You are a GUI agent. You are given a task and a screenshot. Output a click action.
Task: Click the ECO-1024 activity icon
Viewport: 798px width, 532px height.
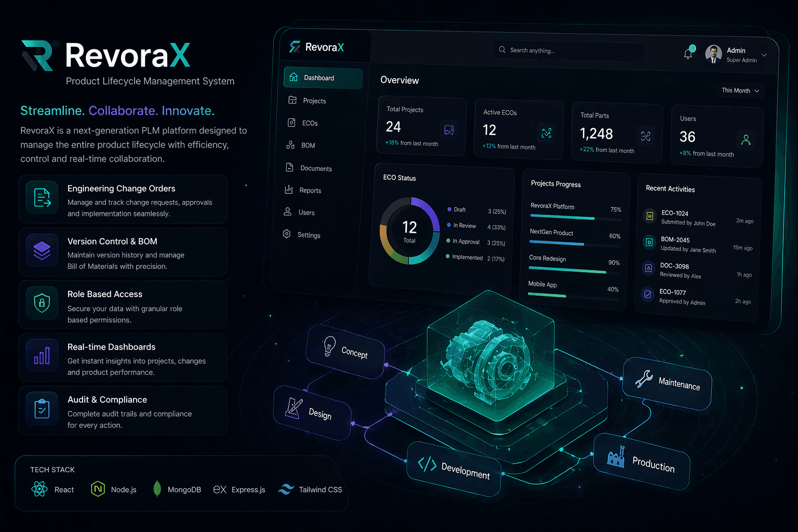(x=649, y=216)
